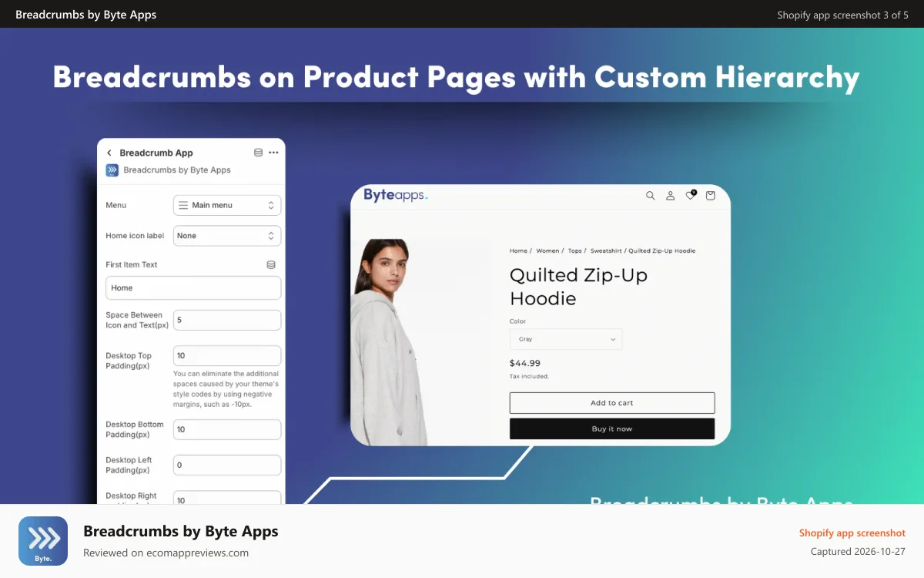Click the Reviewed on ecomappreviews.com text
The height and width of the screenshot is (578, 924).
(166, 553)
